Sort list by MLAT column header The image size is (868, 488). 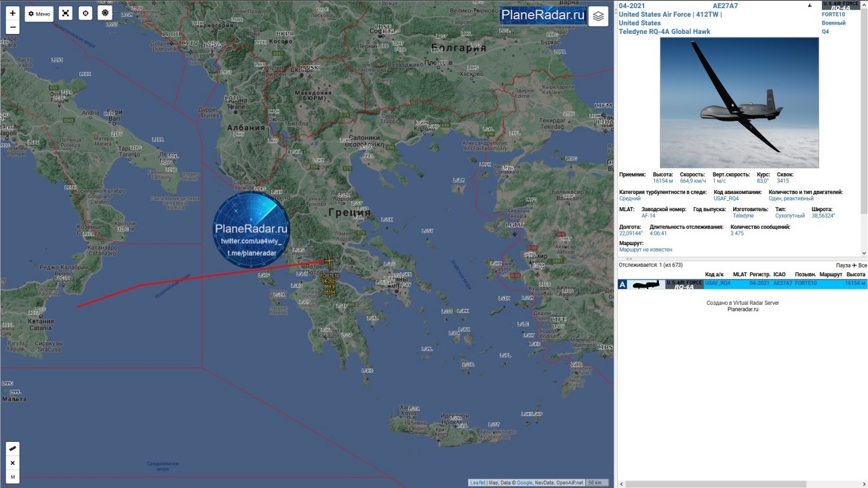click(x=739, y=274)
